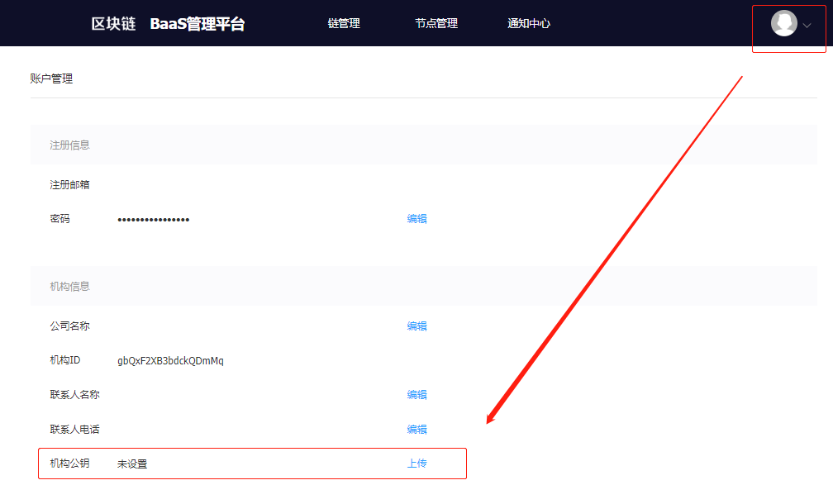
Task: Expand the account dropdown chevron
Action: tap(807, 26)
